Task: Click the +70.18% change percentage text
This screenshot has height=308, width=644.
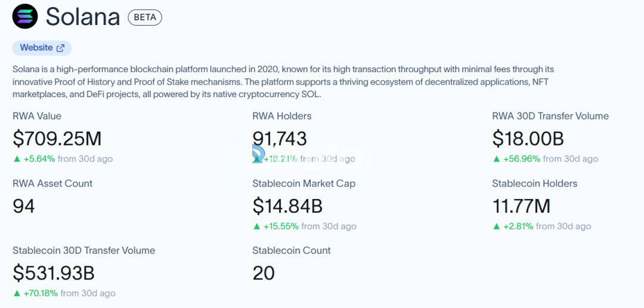Action: coord(41,293)
